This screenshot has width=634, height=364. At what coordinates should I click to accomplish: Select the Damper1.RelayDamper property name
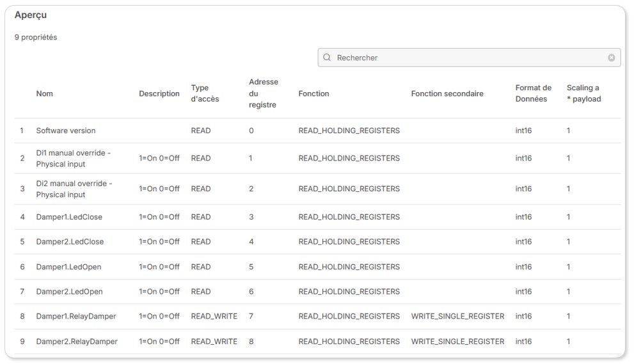pyautogui.click(x=76, y=316)
